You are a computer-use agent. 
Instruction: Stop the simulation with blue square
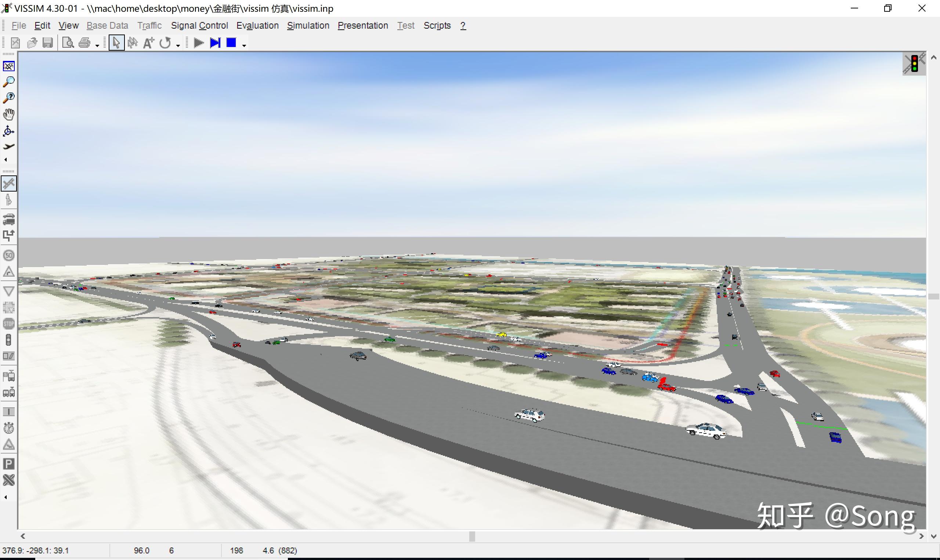point(231,43)
